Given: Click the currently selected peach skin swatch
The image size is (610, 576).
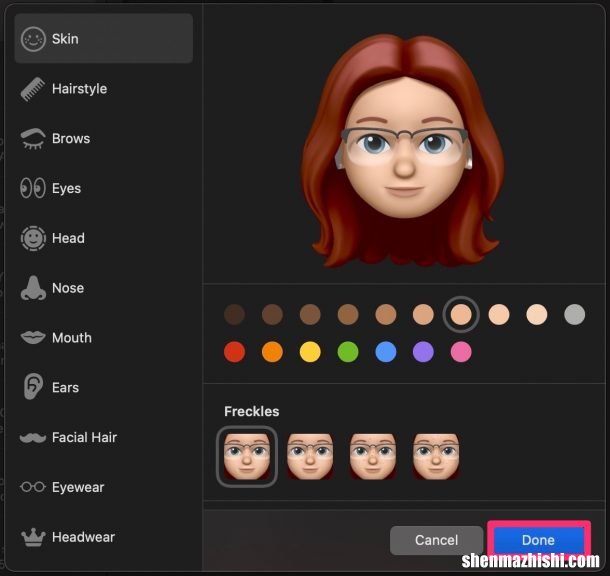Looking at the screenshot, I should pyautogui.click(x=461, y=314).
